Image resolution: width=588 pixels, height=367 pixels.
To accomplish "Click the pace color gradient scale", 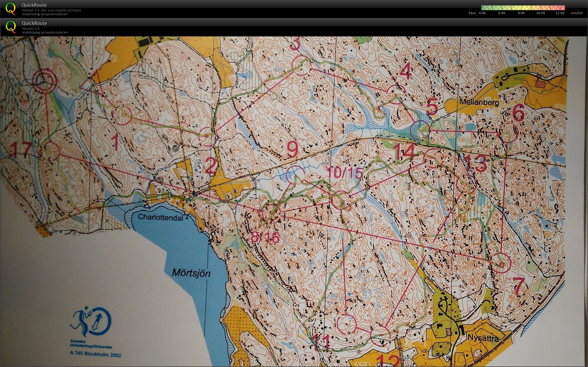I will tap(523, 8).
